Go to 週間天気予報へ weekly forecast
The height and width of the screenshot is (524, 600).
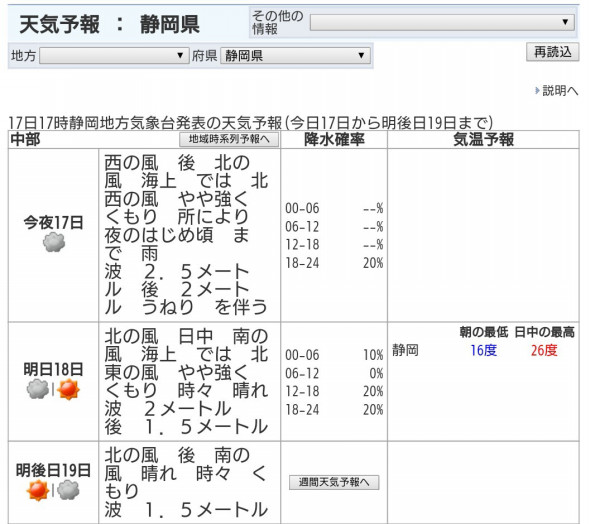coord(334,482)
